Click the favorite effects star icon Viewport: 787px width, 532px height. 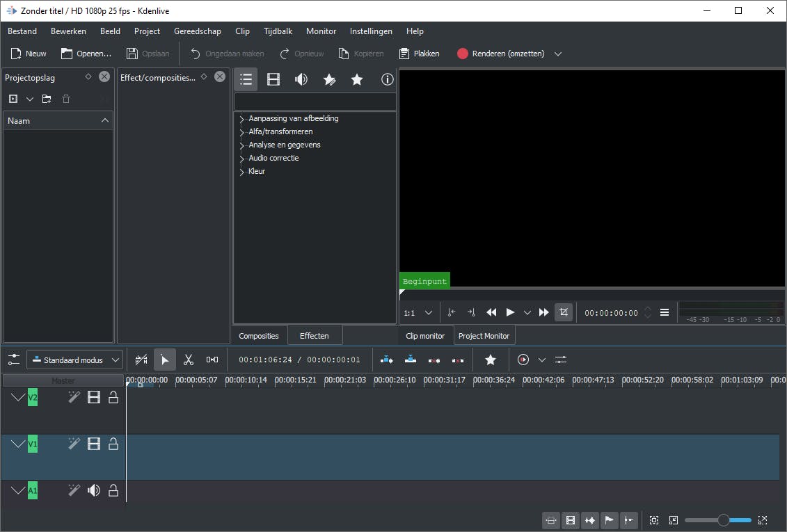357,79
